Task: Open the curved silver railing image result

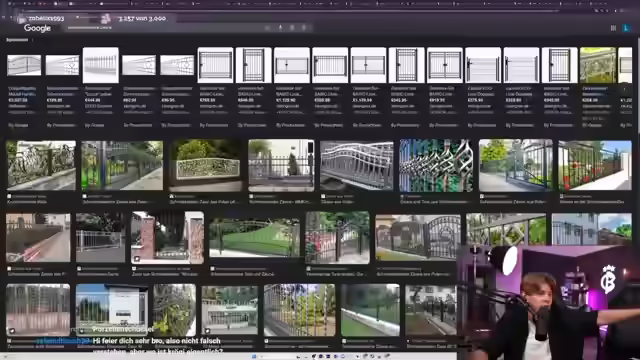Action: (357, 166)
